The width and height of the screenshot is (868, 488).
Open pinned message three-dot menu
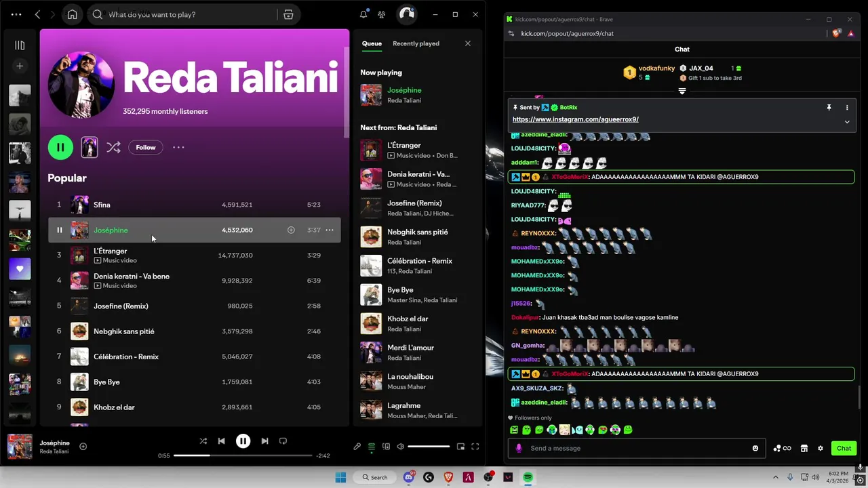pyautogui.click(x=847, y=108)
